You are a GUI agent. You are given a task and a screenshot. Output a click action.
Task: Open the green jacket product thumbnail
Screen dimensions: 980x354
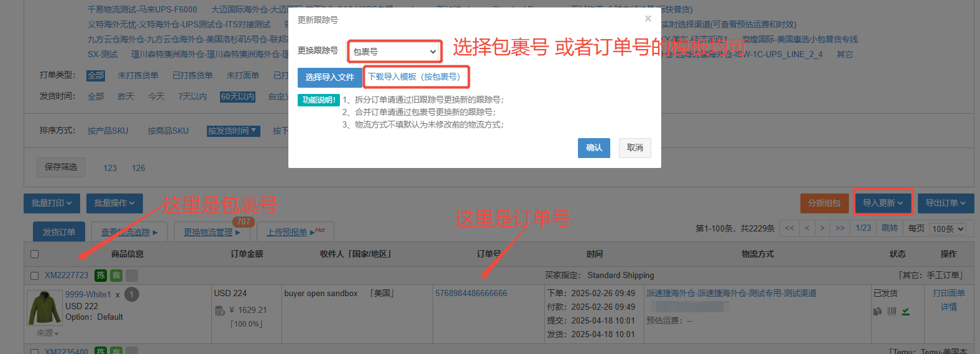click(x=45, y=307)
